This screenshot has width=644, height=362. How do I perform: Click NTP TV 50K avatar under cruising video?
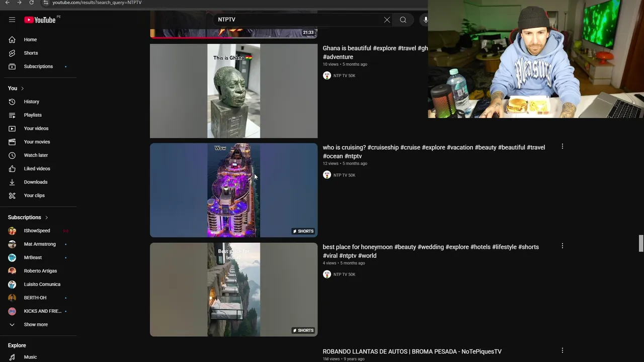[327, 175]
